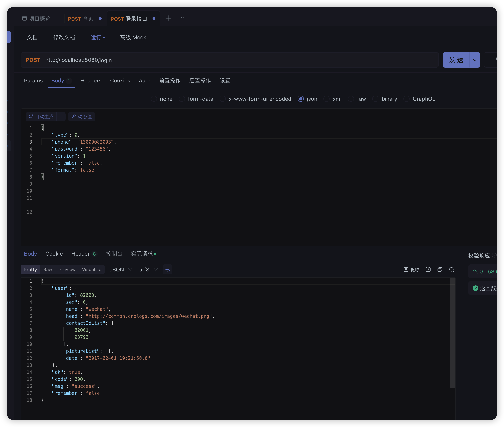
Task: Click the more tabs ellipsis icon
Action: (184, 18)
